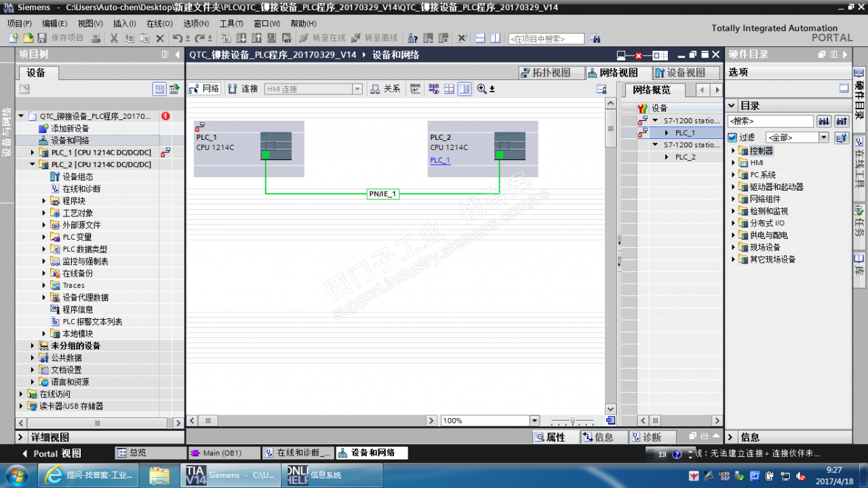Open Internet Explorer in Windows taskbar

[89, 475]
